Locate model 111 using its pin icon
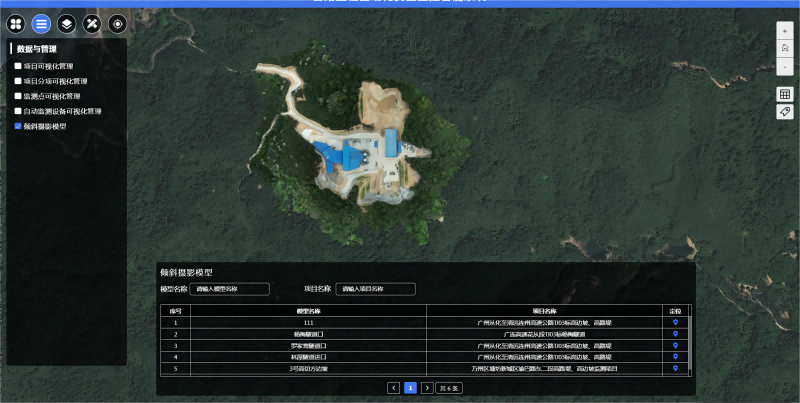 coord(676,322)
